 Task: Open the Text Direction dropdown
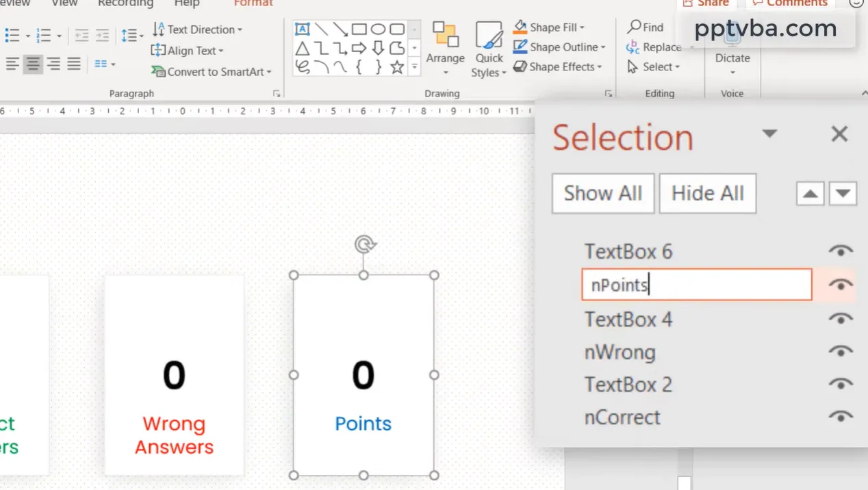tap(240, 29)
